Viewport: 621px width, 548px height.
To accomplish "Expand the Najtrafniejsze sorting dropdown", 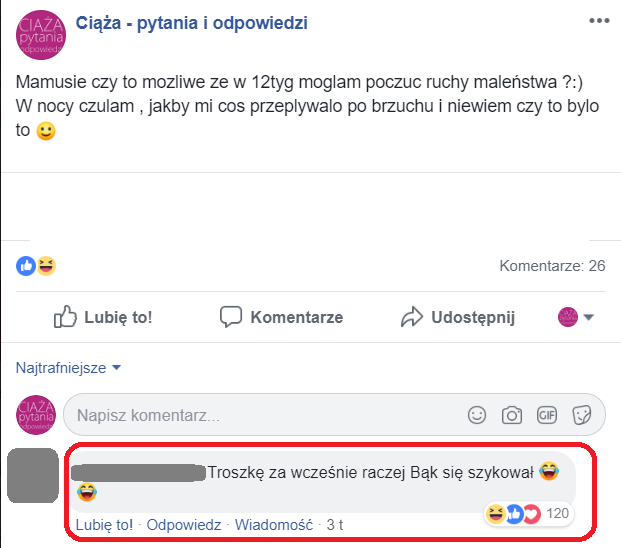I will 68,368.
